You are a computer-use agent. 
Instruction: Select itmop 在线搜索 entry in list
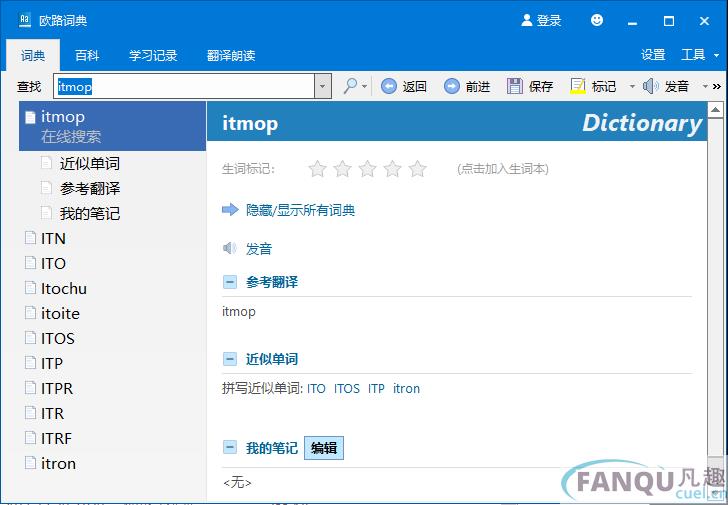pyautogui.click(x=112, y=126)
